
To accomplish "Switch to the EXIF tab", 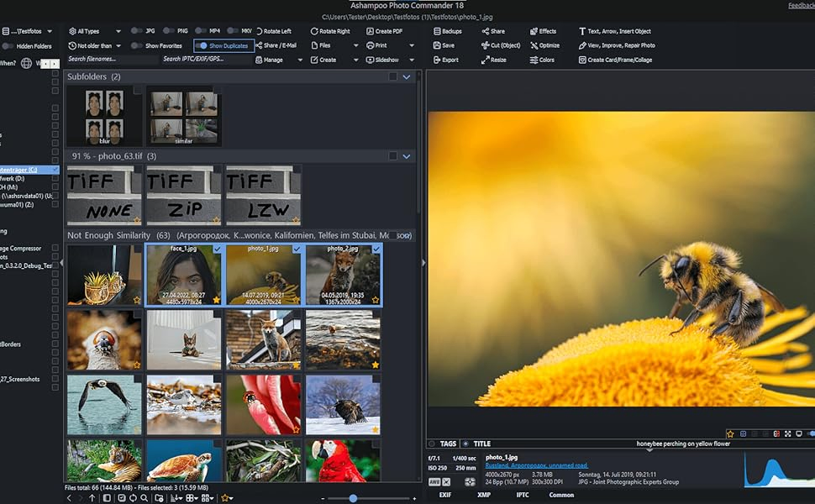I will pos(445,496).
